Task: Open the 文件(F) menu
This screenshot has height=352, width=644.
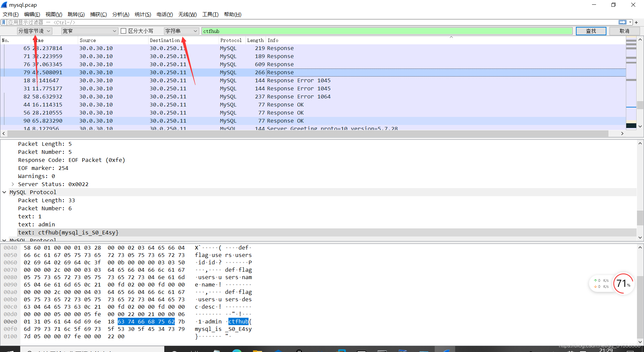Action: click(11, 14)
